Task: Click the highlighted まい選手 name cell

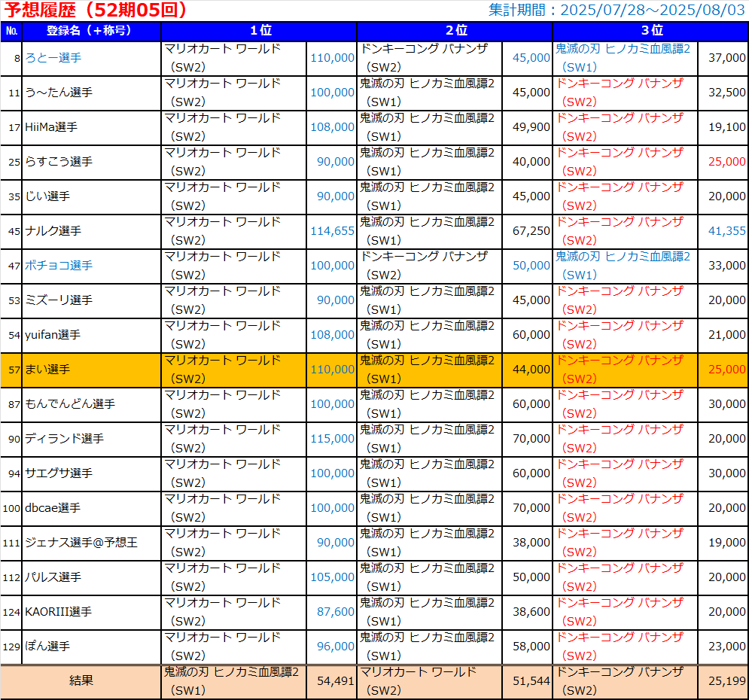Action: 91,370
